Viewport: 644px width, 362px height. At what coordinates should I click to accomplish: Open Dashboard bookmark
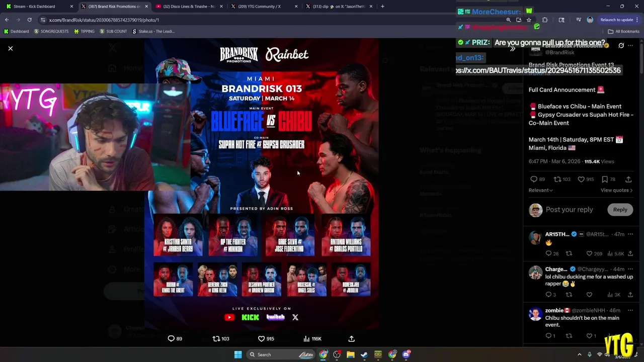coord(16,31)
